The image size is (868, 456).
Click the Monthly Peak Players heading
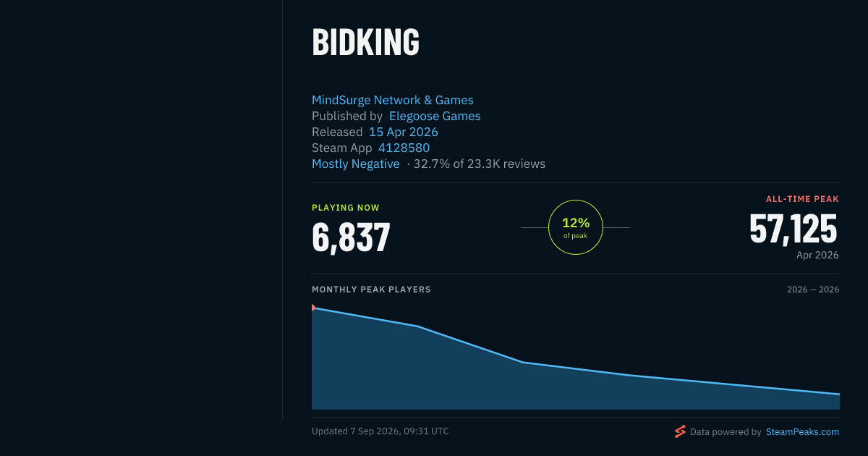371,290
